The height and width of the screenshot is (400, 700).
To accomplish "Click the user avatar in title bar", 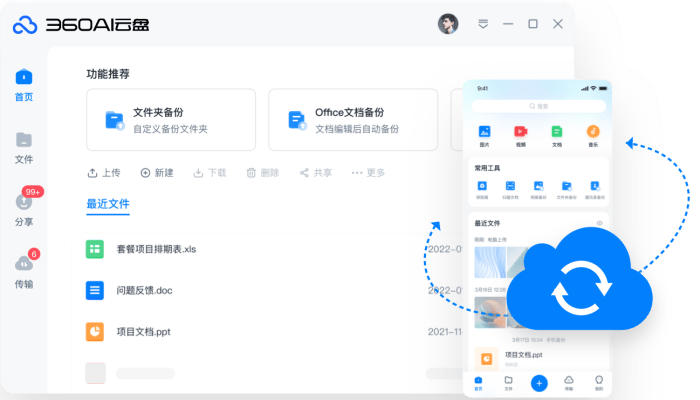I will (x=449, y=24).
